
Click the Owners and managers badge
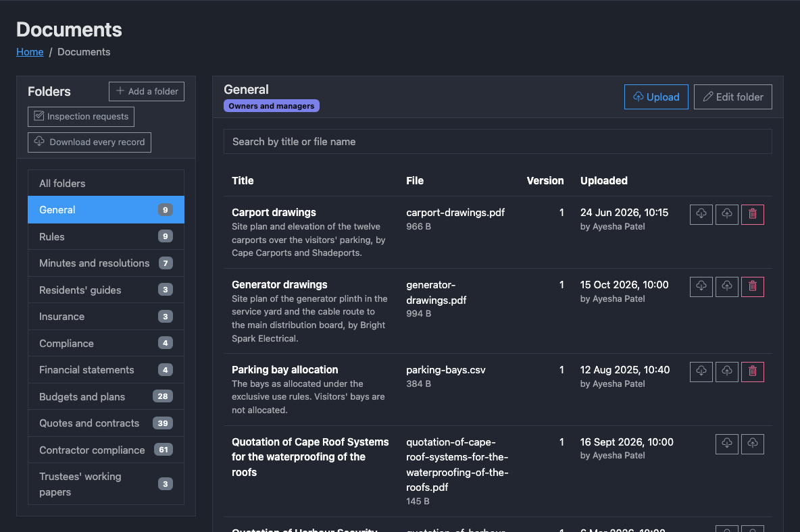[x=272, y=106]
